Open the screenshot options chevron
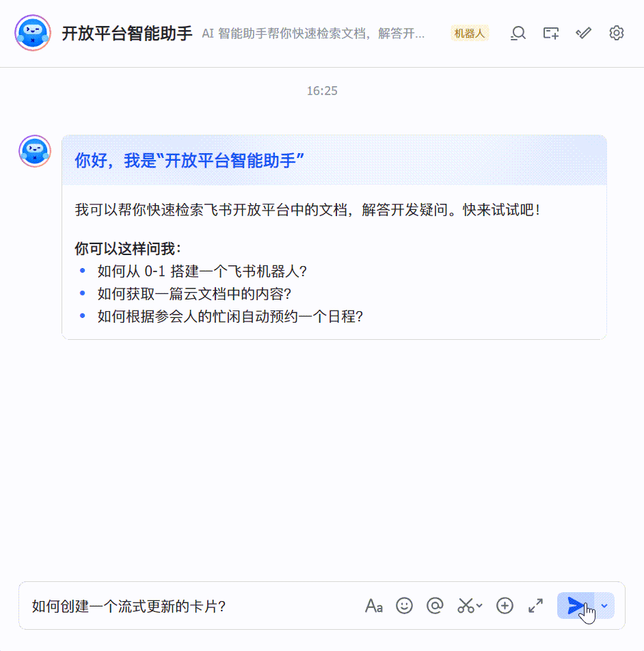 click(x=479, y=607)
